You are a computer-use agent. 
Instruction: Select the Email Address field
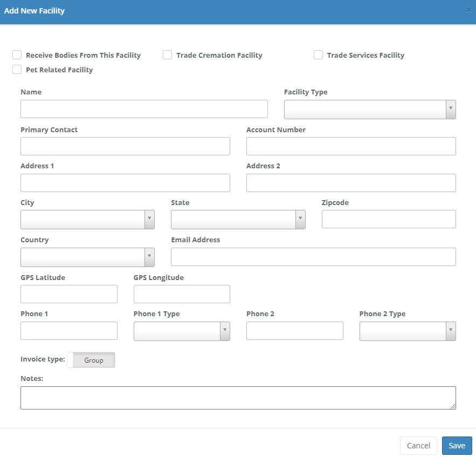point(313,257)
